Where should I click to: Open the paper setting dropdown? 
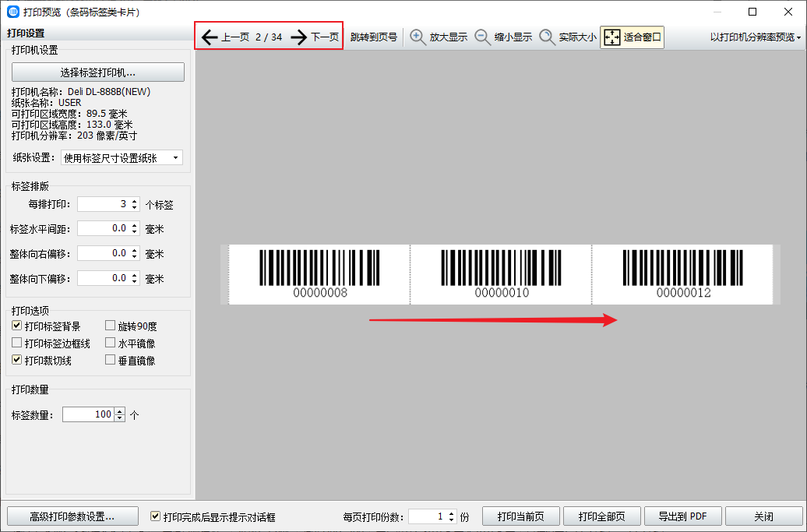click(x=122, y=158)
